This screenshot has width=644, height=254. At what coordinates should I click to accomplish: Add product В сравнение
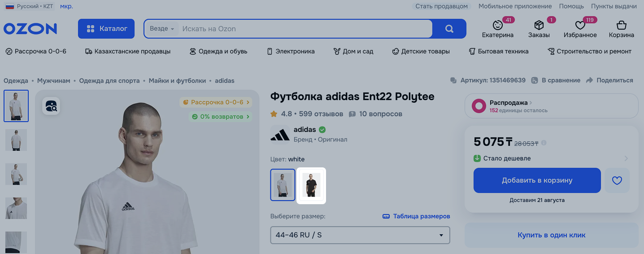[556, 80]
